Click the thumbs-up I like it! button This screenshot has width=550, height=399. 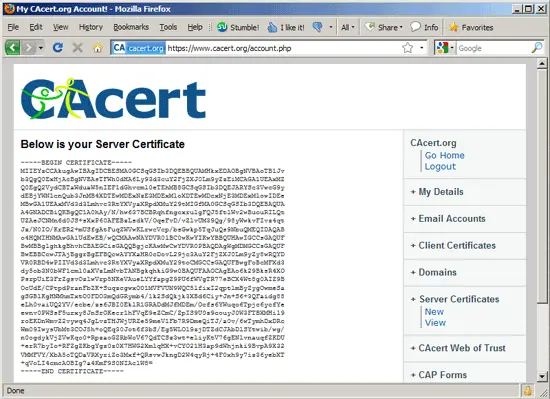pyautogui.click(x=286, y=27)
